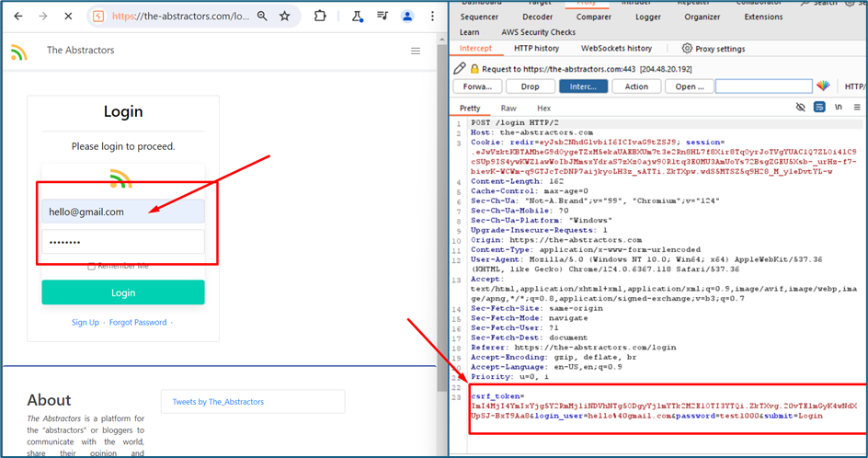Drop the intercepted request

pos(530,86)
